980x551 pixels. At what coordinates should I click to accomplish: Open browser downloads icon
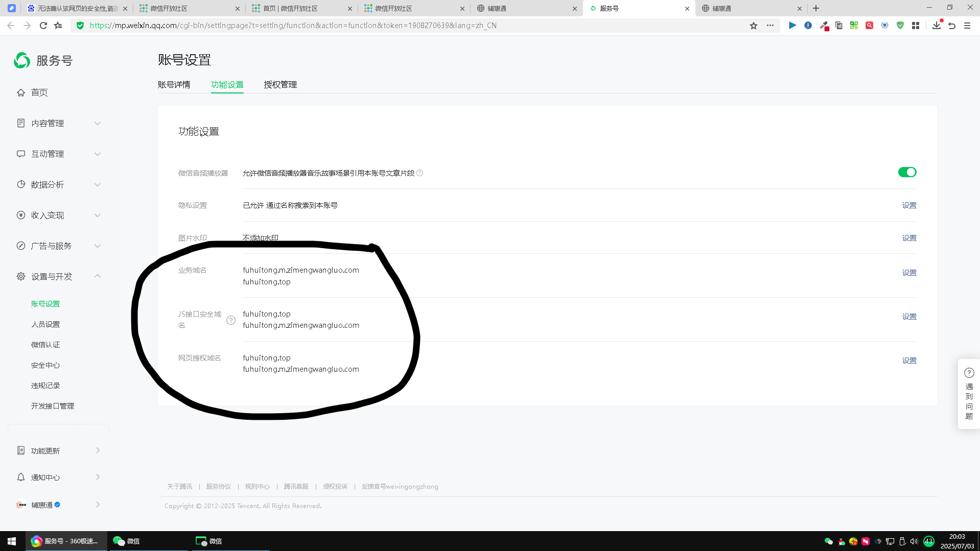(937, 26)
